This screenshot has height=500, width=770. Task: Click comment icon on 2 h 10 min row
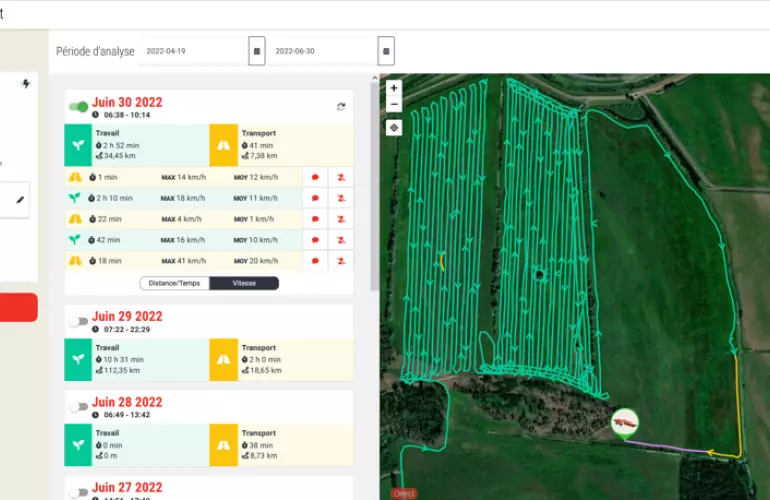pyautogui.click(x=315, y=198)
